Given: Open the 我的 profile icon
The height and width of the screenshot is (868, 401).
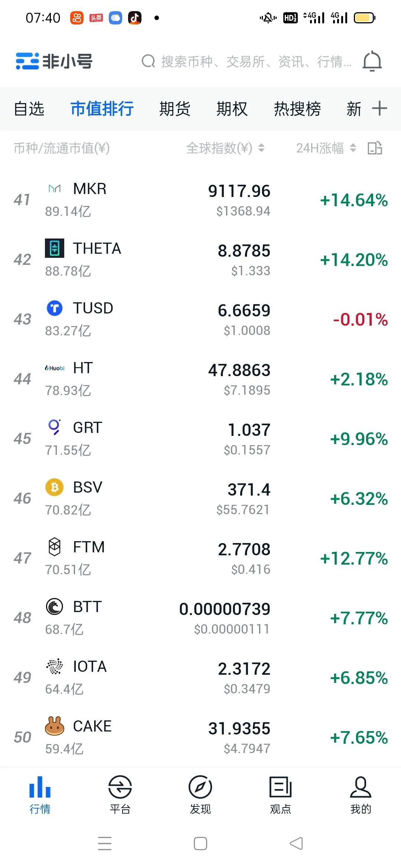Looking at the screenshot, I should click(361, 787).
